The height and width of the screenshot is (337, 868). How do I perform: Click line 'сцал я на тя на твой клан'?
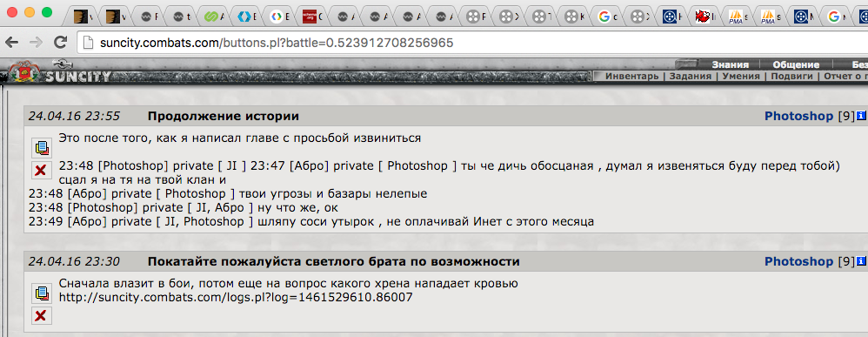pos(143,180)
